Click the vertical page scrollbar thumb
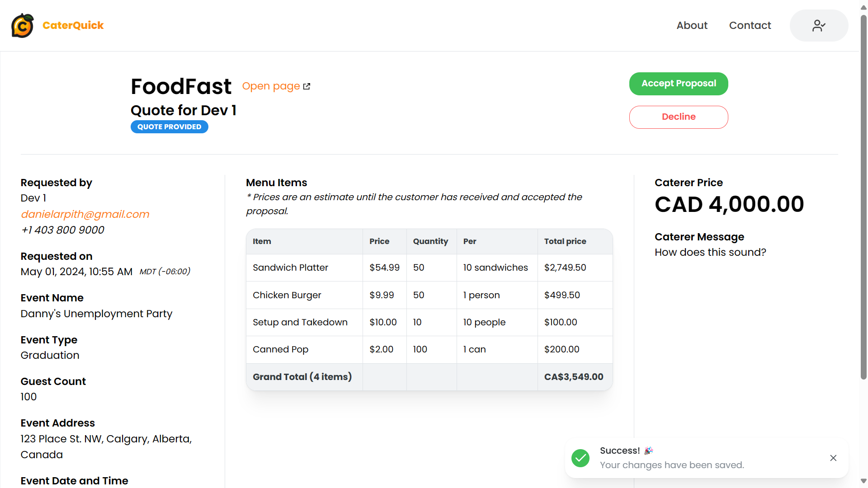This screenshot has width=868, height=488. tap(863, 197)
